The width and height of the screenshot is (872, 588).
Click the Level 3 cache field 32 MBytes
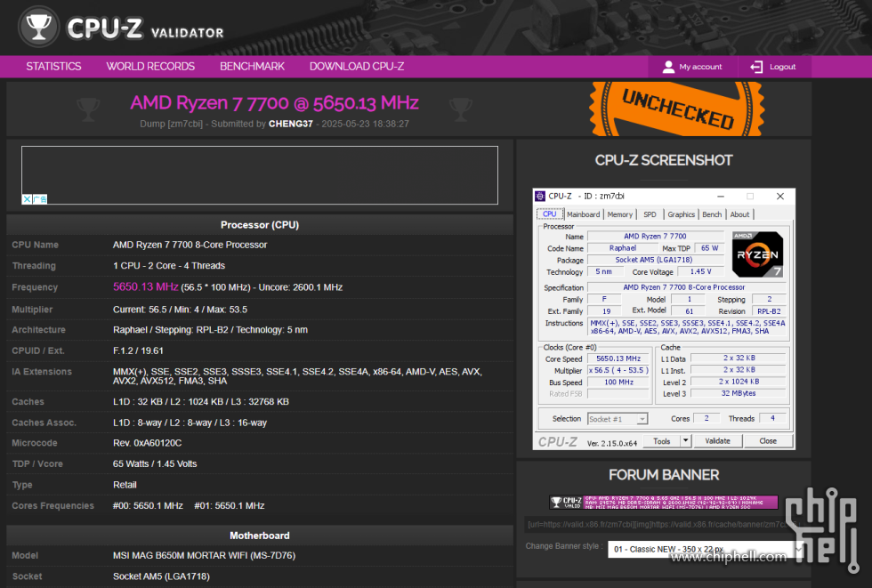pyautogui.click(x=739, y=393)
